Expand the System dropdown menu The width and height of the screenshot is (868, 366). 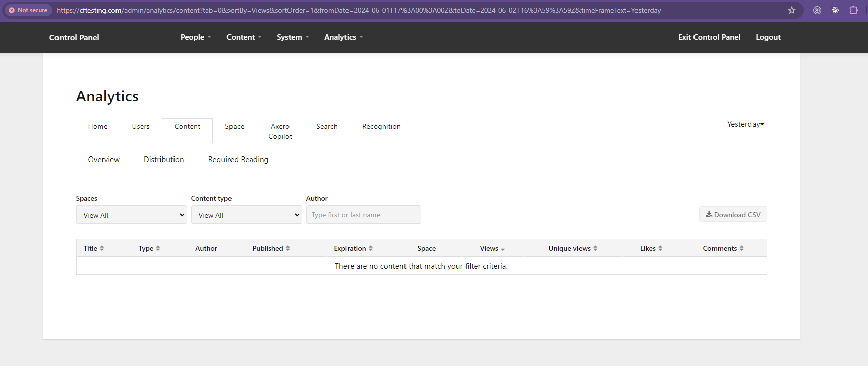[x=293, y=37]
